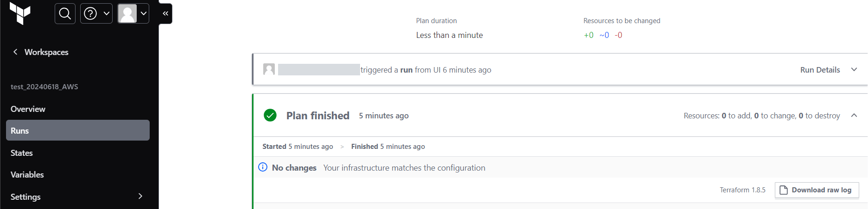Select Runs in the sidebar
This screenshot has width=868, height=209.
pyautogui.click(x=78, y=130)
